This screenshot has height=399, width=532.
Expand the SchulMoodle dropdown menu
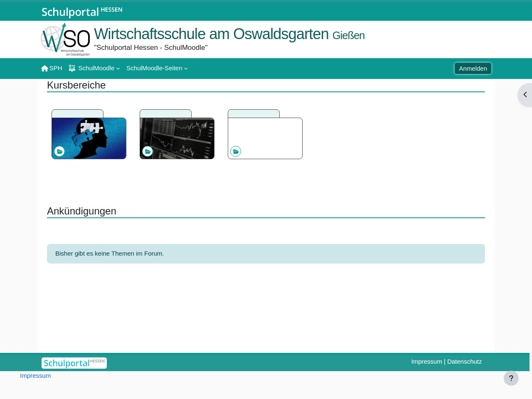tap(99, 68)
